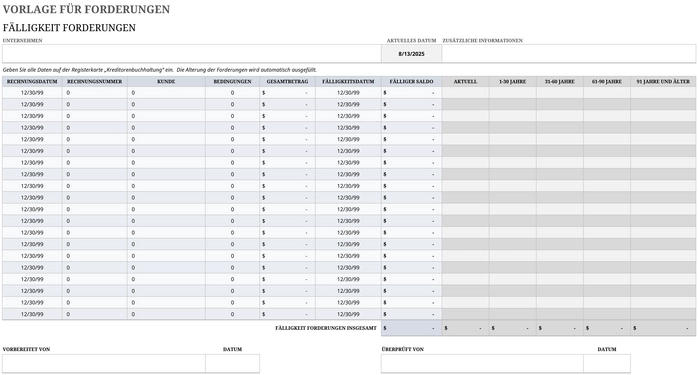Select the FÄLLIGKEITSDATUM column header
Screen dimensions: 698x375
coord(348,82)
